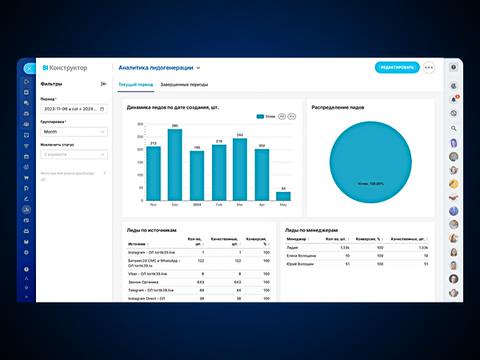480x360 pixels.
Task: Sort the managers table by Качественные, шт.
Action: [409, 239]
